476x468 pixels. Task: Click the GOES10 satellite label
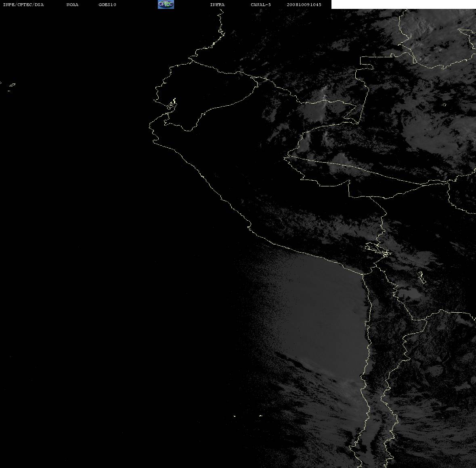107,4
